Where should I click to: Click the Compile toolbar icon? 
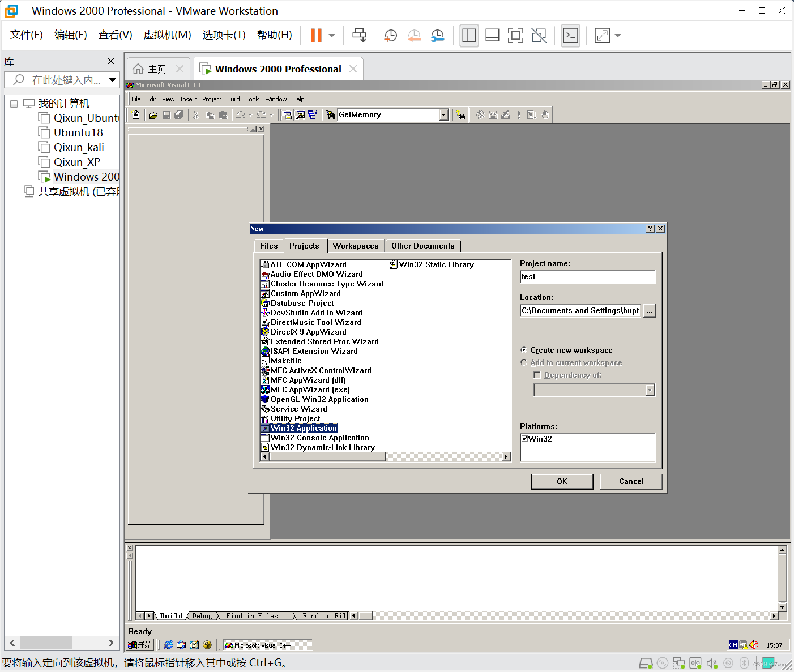[x=480, y=115]
